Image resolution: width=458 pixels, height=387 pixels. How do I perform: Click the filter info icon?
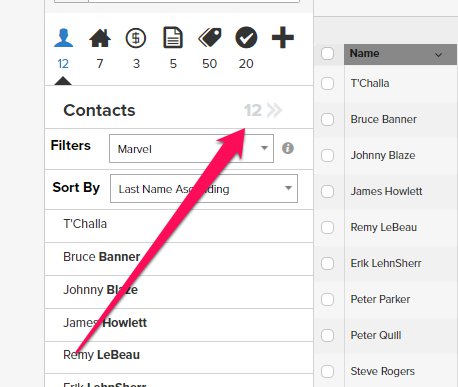[288, 148]
